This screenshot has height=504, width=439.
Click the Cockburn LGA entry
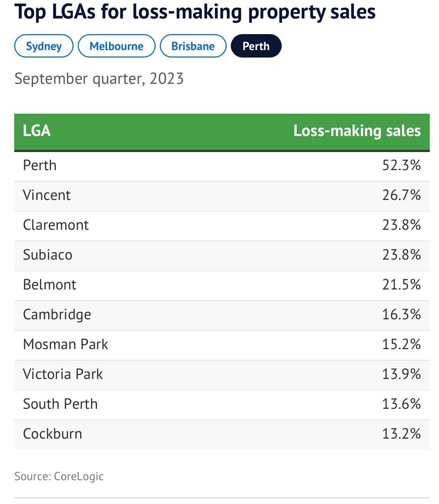[x=53, y=434]
